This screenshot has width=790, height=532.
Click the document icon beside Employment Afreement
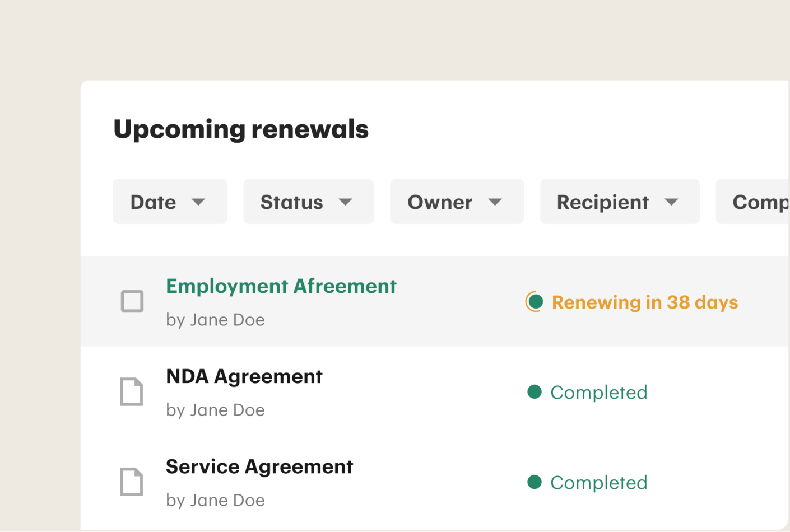[x=132, y=301]
